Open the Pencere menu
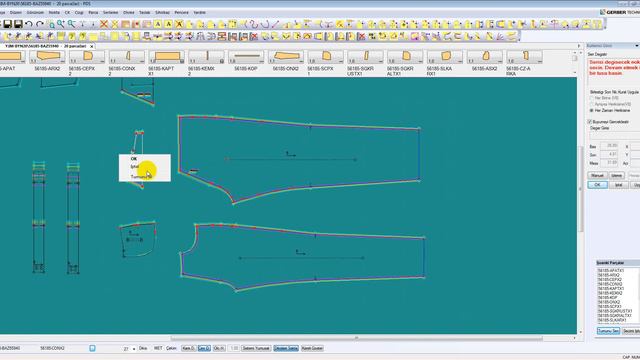Screen dimensions: 640x360 click(x=181, y=13)
